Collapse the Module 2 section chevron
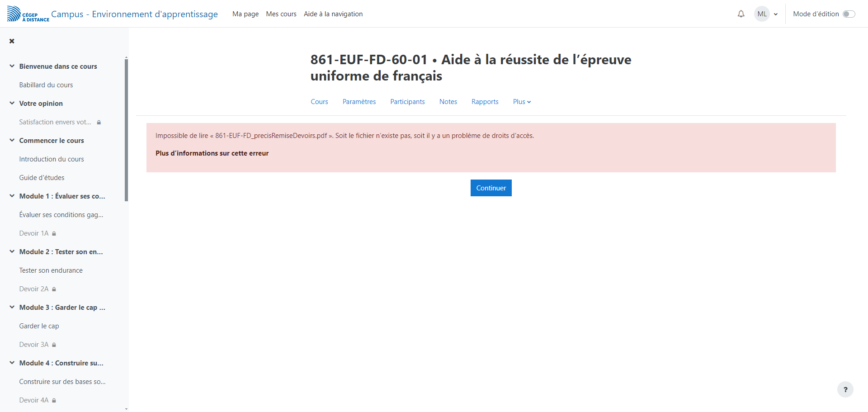Image resolution: width=868 pixels, height=412 pixels. pyautogui.click(x=12, y=251)
